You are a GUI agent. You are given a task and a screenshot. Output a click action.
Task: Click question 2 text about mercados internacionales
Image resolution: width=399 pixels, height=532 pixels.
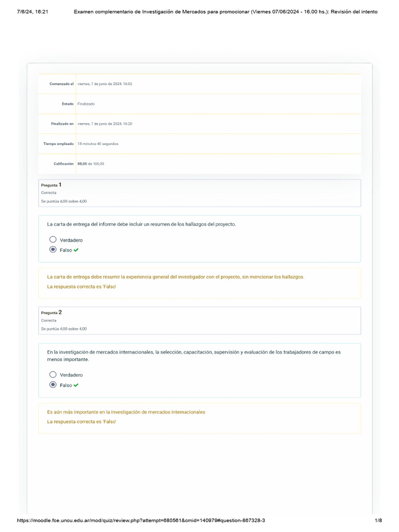pos(194,355)
